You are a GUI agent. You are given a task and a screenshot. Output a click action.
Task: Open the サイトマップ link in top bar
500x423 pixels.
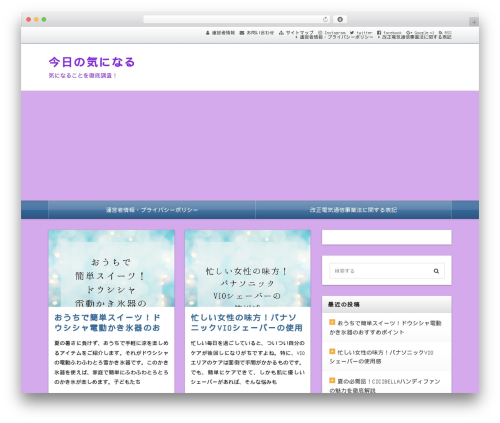coord(296,32)
